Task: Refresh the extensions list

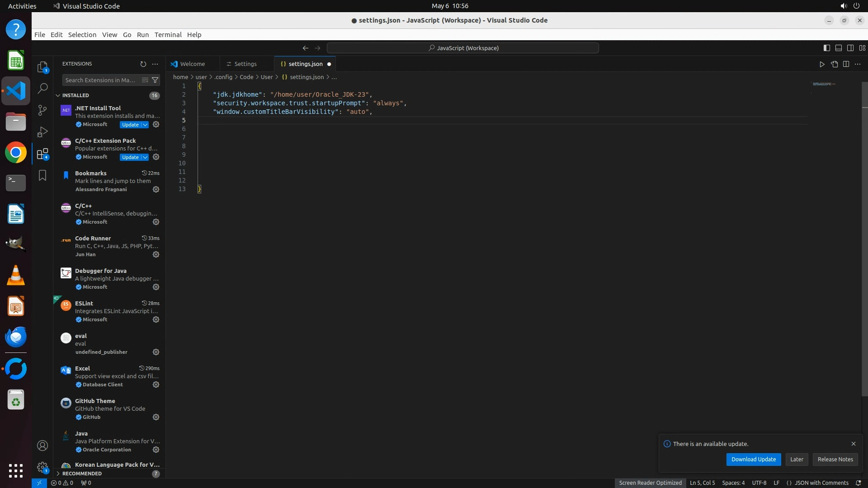Action: pyautogui.click(x=143, y=64)
